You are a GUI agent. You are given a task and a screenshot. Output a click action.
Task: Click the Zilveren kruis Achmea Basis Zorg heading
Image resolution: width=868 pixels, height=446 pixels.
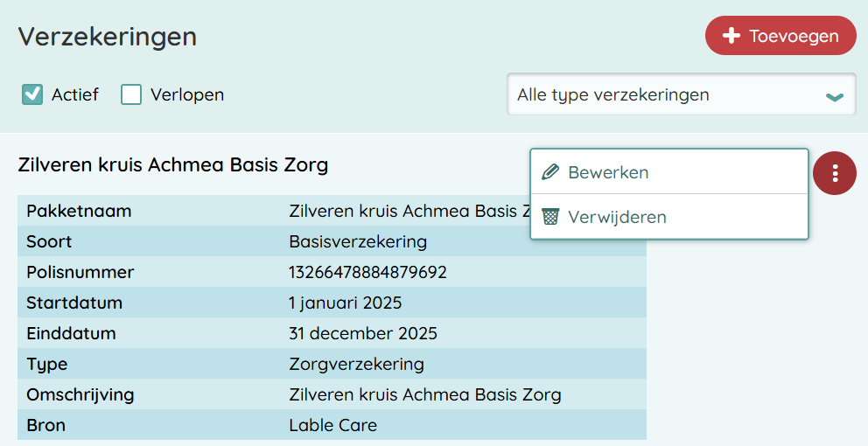point(173,164)
